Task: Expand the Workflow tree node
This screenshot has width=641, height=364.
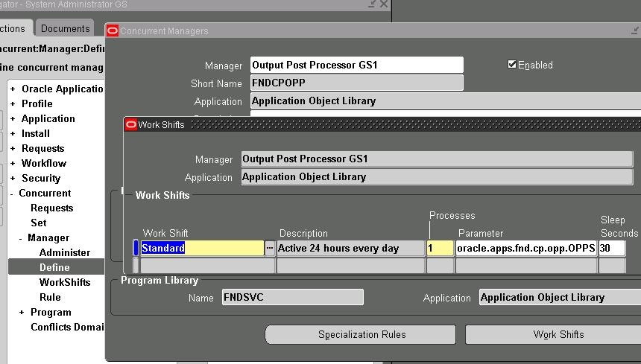Action: [x=13, y=163]
